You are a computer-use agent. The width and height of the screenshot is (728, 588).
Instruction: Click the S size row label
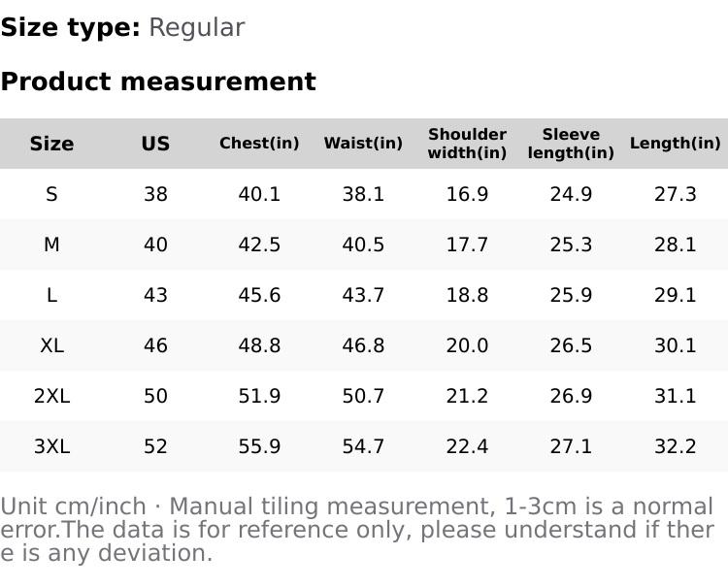click(51, 194)
